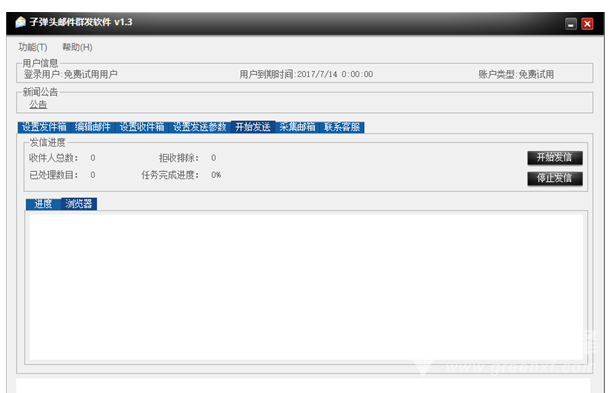Click the mail app icon in title bar
The image size is (614, 393).
[x=20, y=22]
